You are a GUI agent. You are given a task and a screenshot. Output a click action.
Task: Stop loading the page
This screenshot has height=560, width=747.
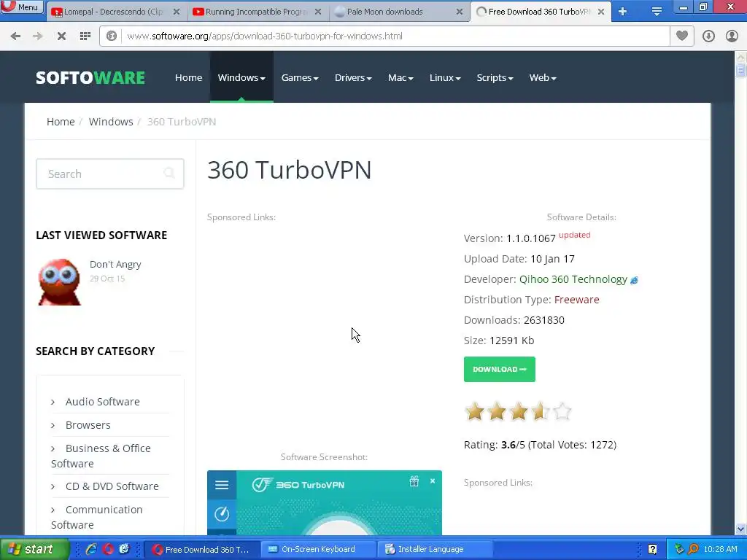(61, 36)
